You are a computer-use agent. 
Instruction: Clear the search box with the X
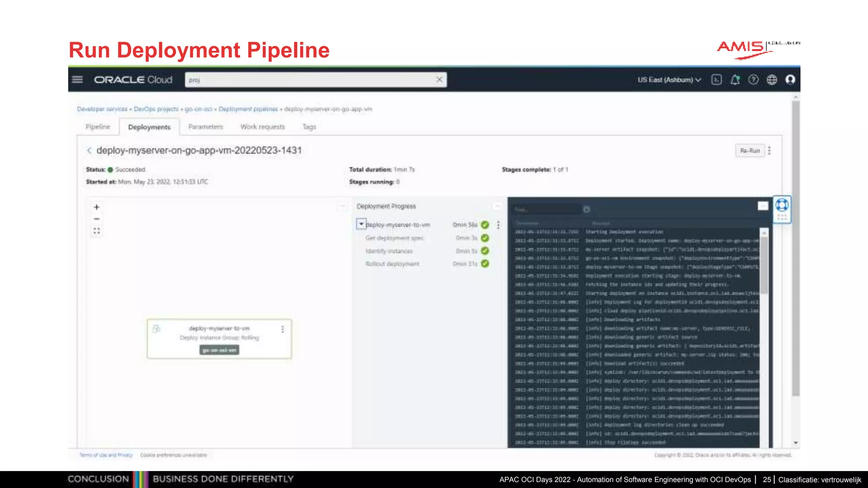pos(439,80)
